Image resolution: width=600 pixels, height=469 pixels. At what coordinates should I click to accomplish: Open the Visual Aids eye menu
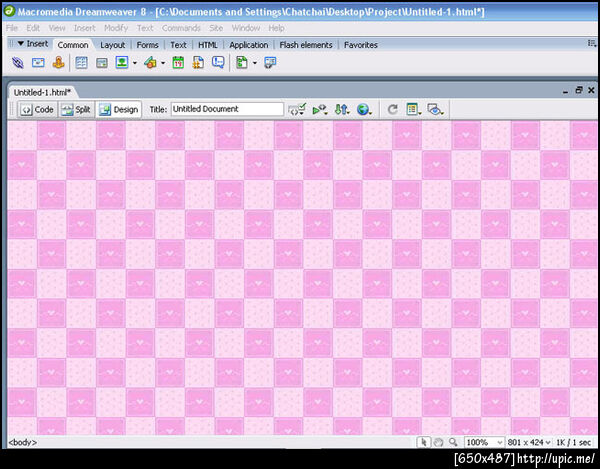435,110
